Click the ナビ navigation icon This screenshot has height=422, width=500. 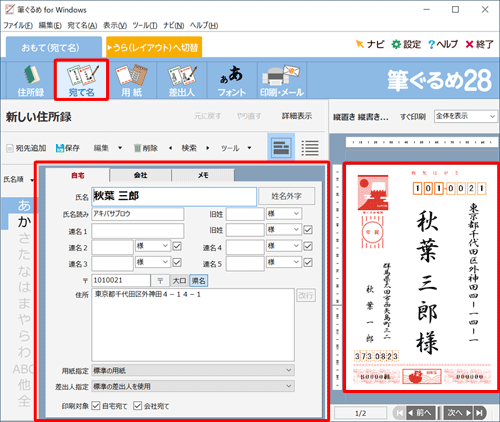point(370,44)
